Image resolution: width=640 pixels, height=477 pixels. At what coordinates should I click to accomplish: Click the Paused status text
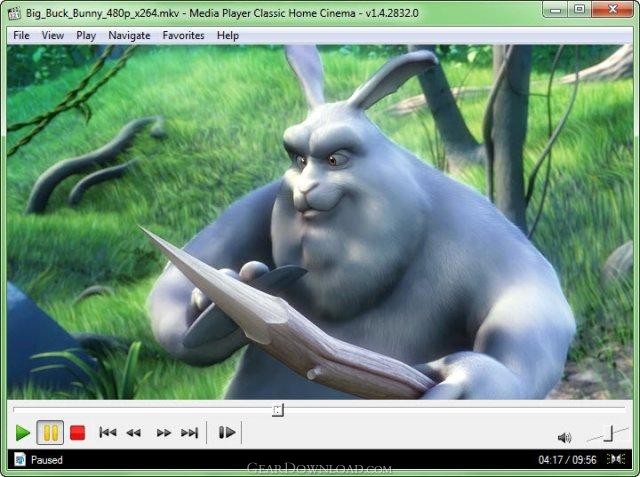[47, 460]
